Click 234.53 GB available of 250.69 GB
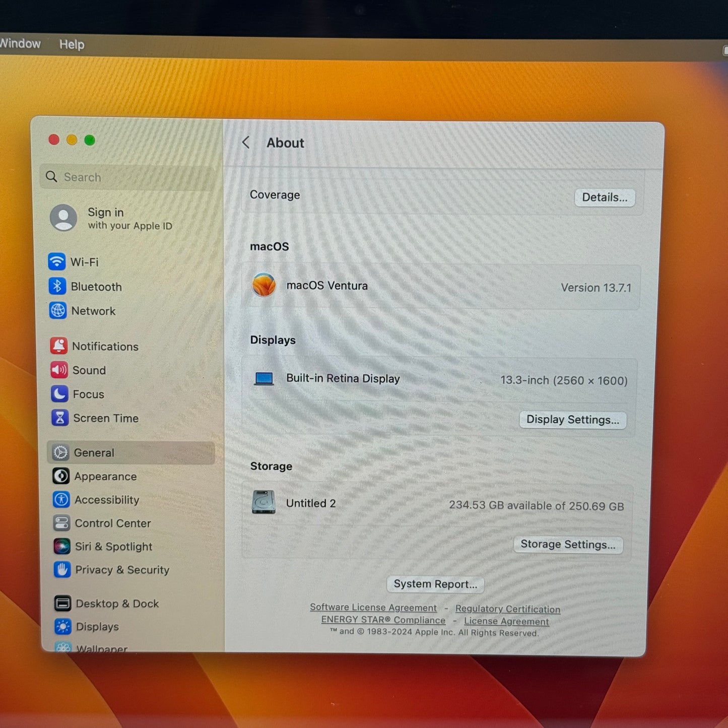Image resolution: width=728 pixels, height=728 pixels. 537,505
